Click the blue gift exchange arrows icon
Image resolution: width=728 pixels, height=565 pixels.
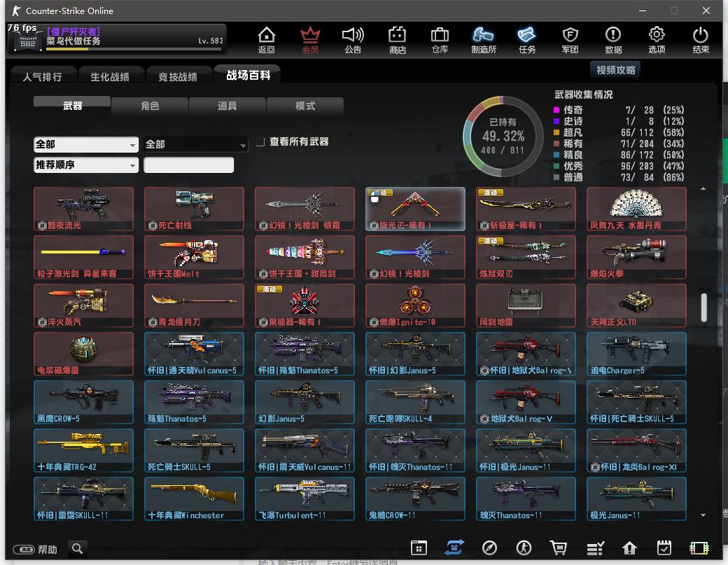(454, 547)
